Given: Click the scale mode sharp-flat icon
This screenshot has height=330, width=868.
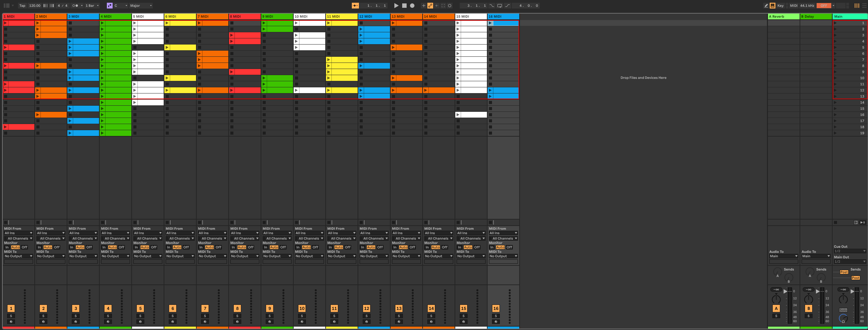Looking at the screenshot, I should pos(110,6).
